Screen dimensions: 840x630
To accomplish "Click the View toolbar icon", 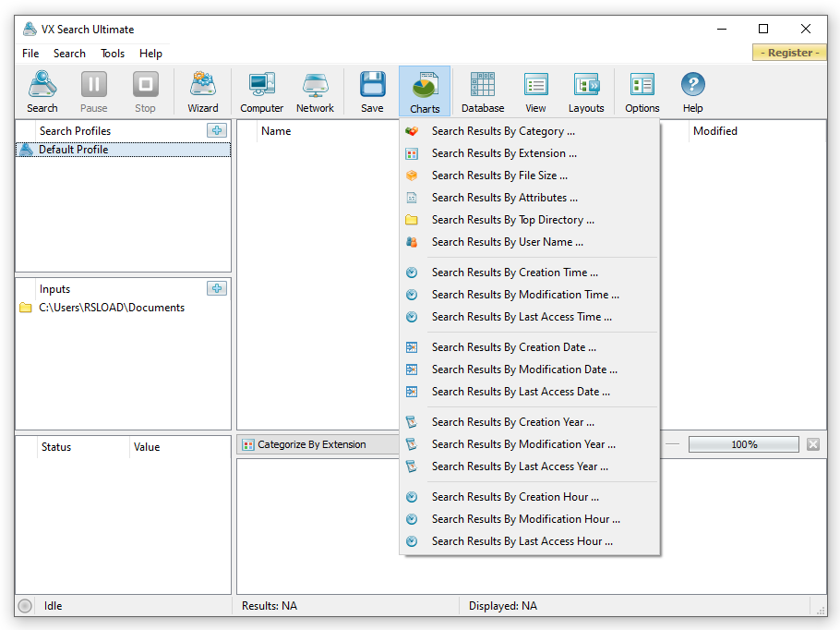I will [535, 91].
